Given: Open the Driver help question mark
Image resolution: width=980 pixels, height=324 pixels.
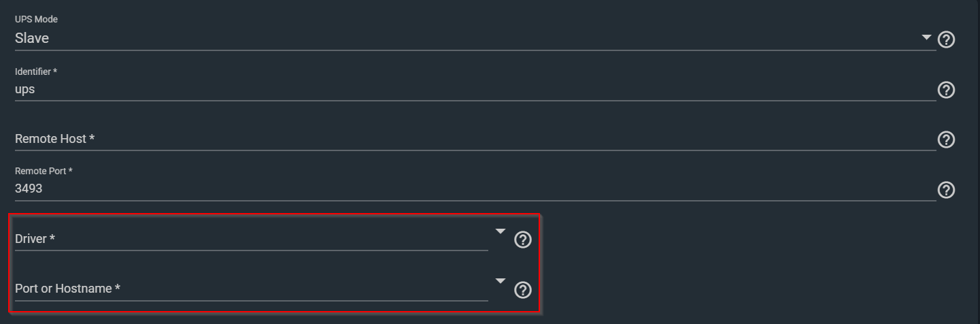Looking at the screenshot, I should (522, 240).
